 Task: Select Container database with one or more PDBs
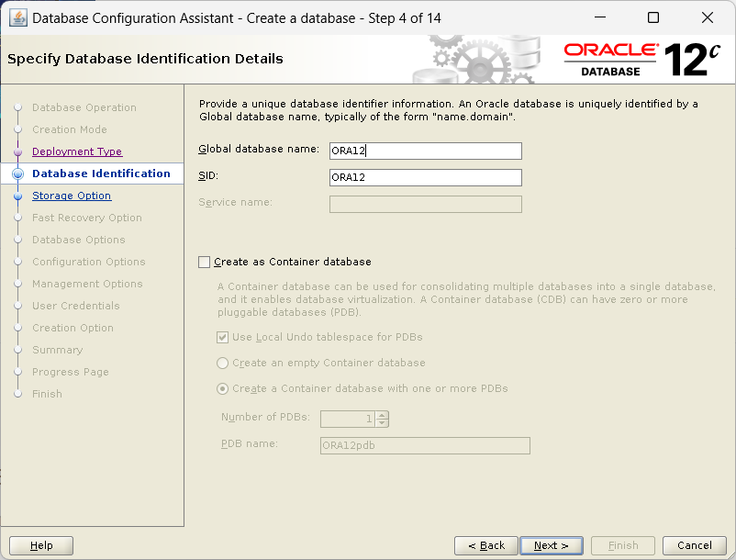tap(222, 388)
